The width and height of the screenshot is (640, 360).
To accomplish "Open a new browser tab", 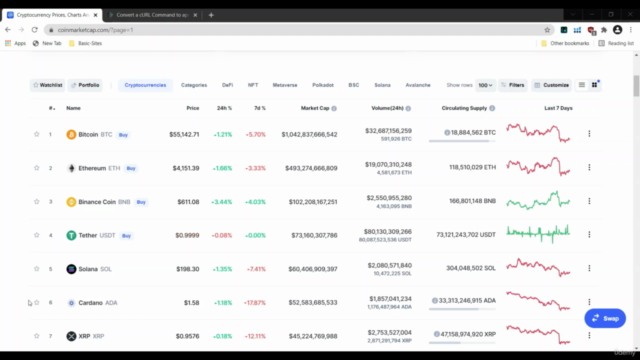I will (x=211, y=15).
